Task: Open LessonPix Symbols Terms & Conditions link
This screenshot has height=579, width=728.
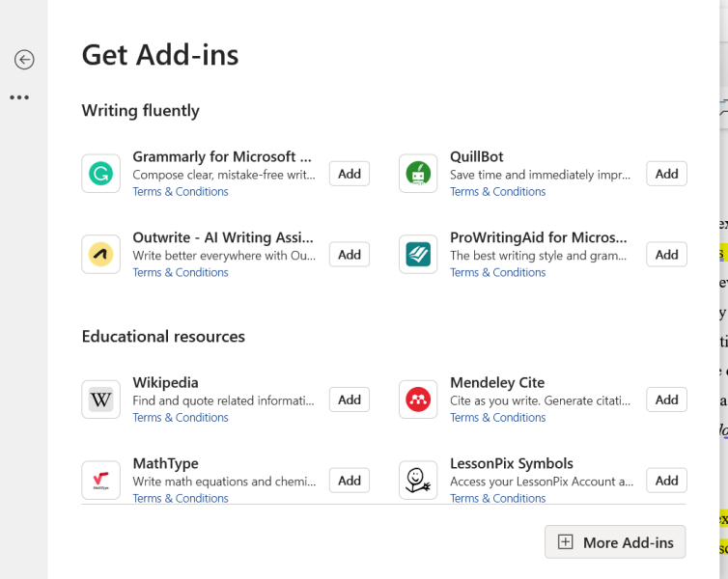Action: [497, 498]
